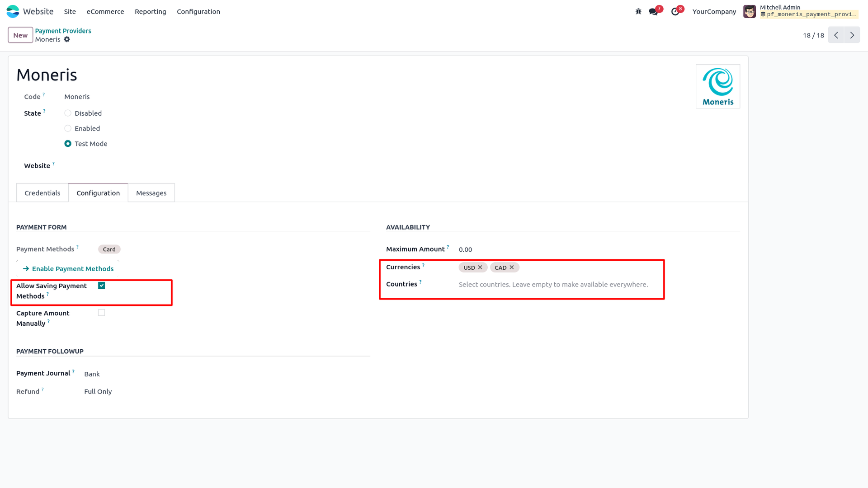The height and width of the screenshot is (488, 868).
Task: Show help tooltip for Capture Amount Manually
Action: click(48, 321)
